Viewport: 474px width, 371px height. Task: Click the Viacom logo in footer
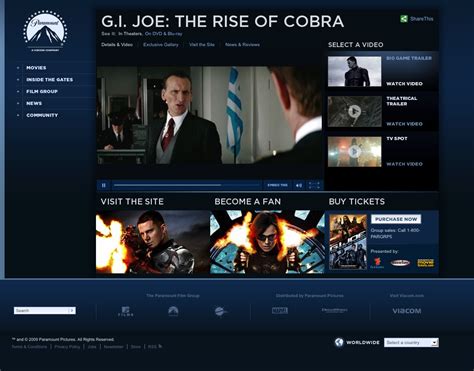pos(407,311)
